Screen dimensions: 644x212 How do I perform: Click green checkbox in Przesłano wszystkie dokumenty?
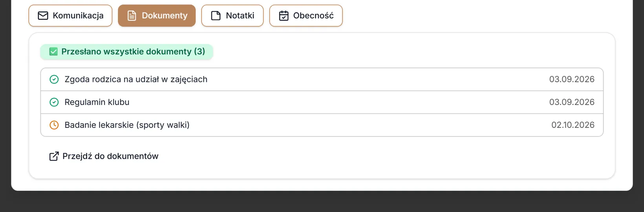pos(53,52)
